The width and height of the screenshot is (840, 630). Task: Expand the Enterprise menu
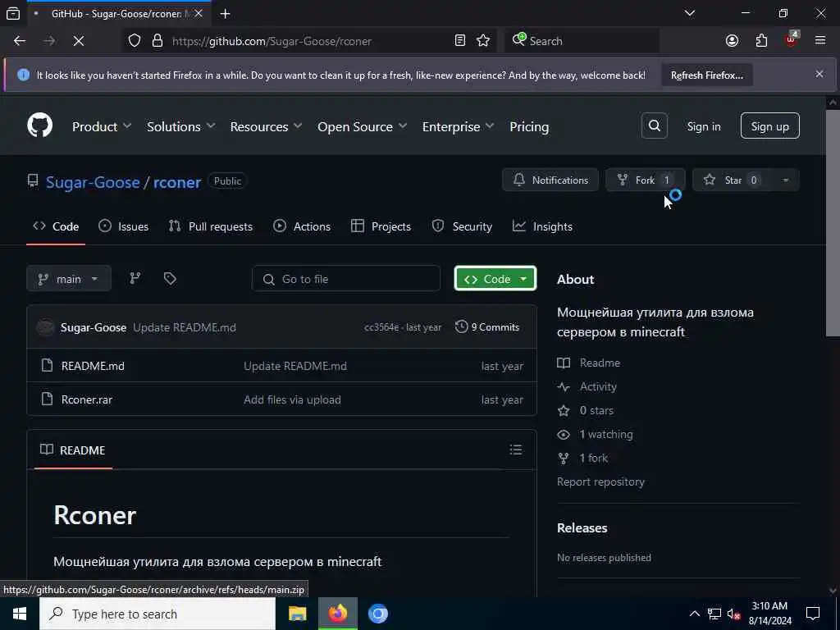coord(458,127)
